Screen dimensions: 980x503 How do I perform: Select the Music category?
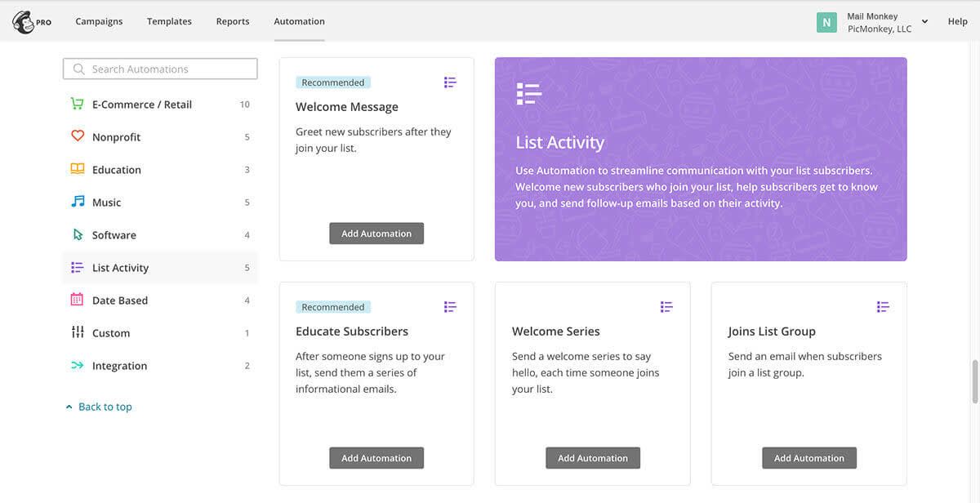pyautogui.click(x=160, y=203)
